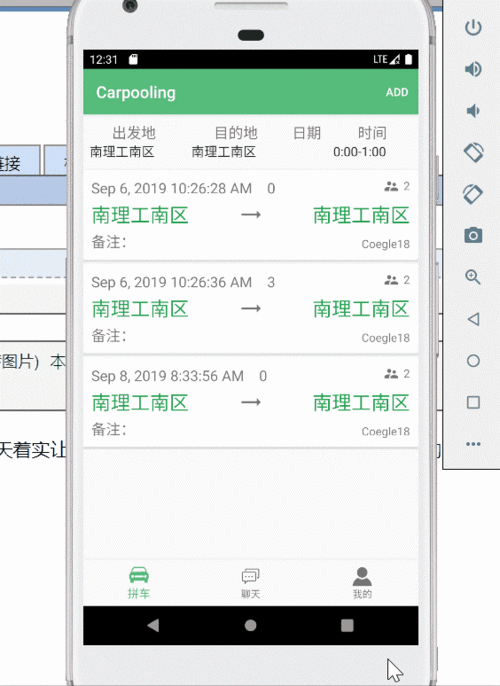Switch to the 聊天 tab

[x=251, y=583]
